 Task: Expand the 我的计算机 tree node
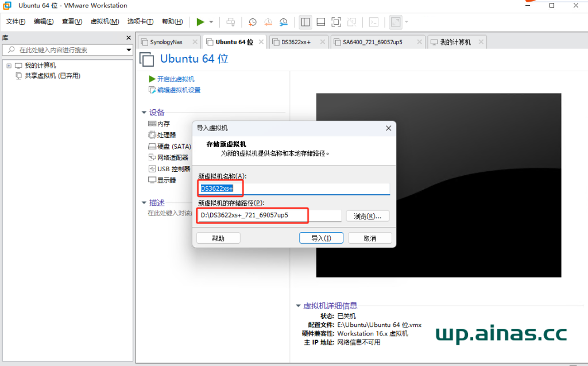click(9, 66)
